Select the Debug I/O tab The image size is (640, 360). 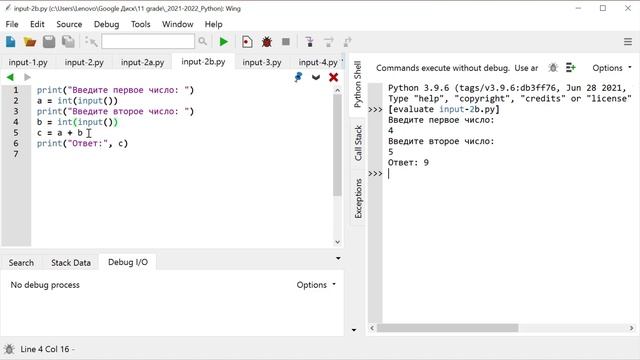pos(128,262)
